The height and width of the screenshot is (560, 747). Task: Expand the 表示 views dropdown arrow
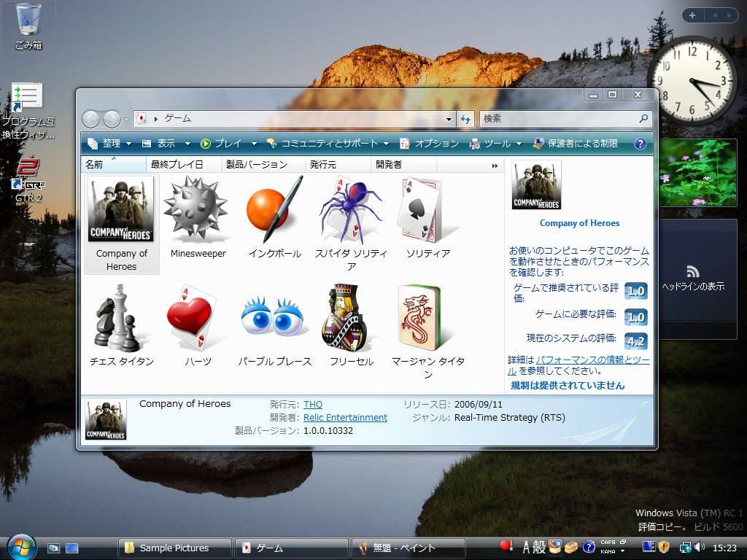(187, 144)
